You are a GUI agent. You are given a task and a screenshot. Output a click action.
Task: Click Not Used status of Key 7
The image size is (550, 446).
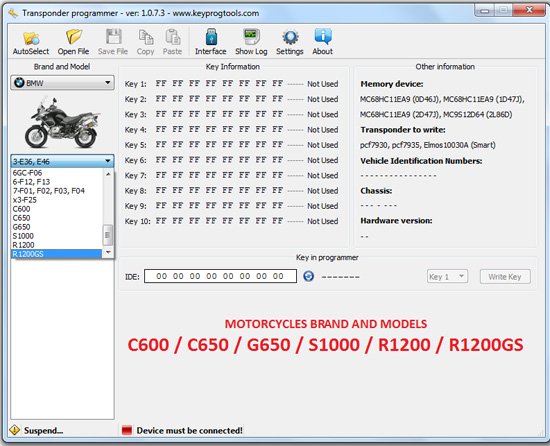[323, 175]
